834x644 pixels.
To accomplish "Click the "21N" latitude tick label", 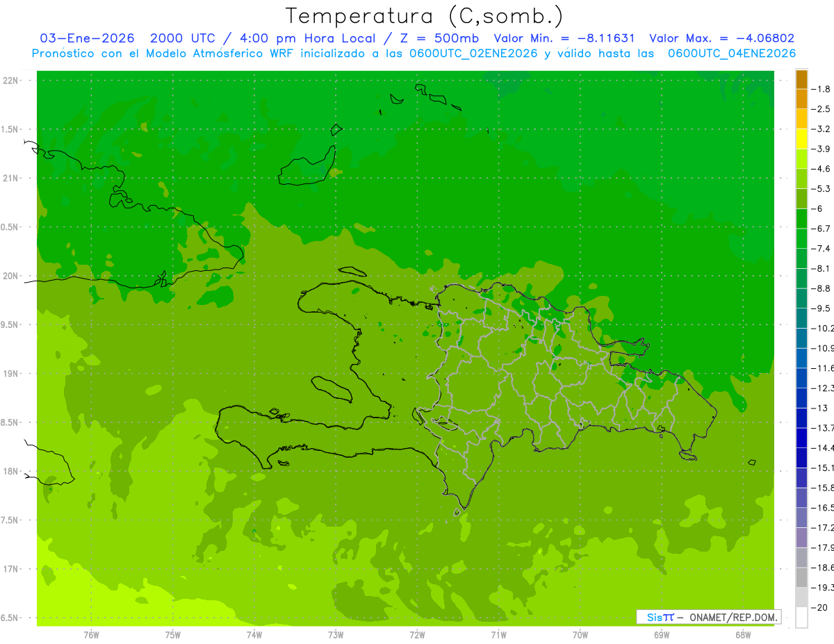I will pos(12,178).
